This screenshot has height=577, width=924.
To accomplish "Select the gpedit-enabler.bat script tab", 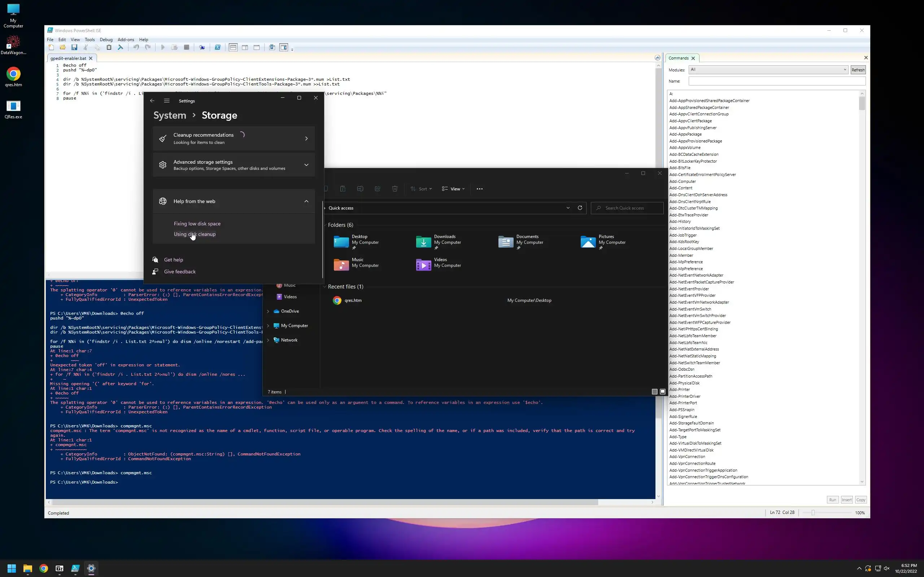I will click(x=68, y=58).
